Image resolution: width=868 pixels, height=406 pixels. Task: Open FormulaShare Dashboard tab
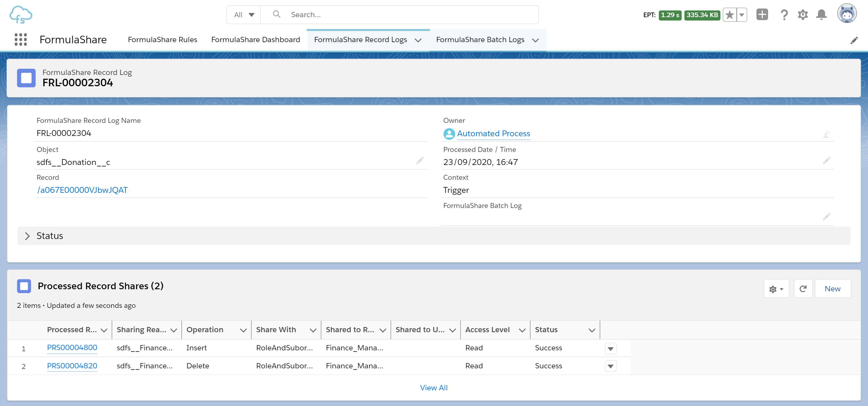coord(256,39)
